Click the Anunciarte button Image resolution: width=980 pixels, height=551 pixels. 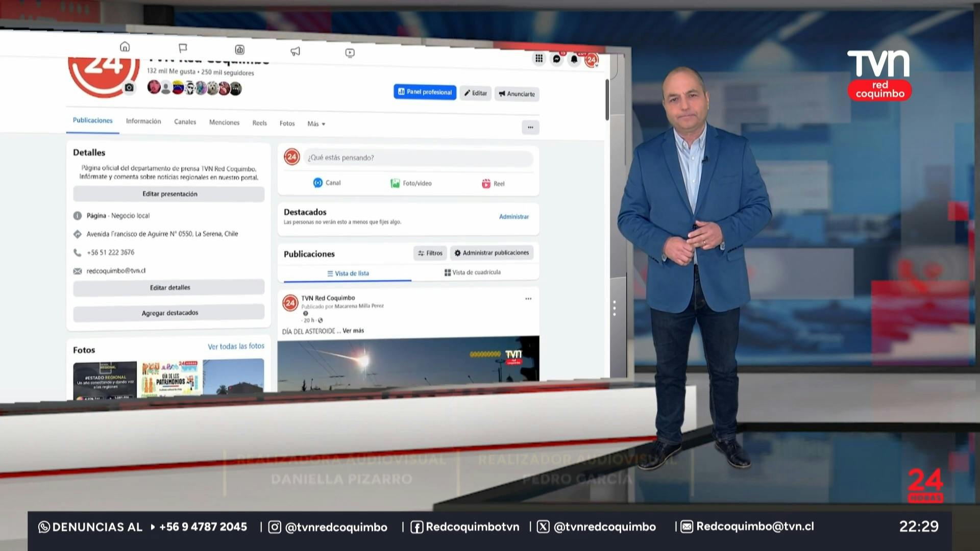click(x=517, y=94)
